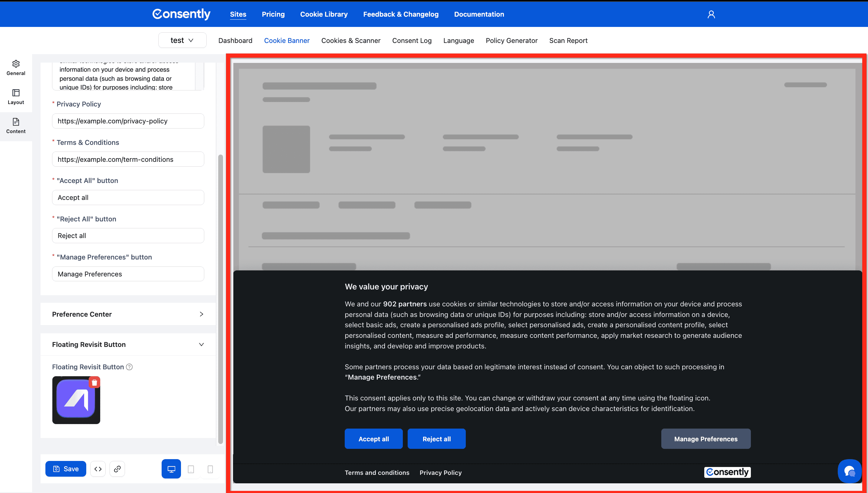The width and height of the screenshot is (868, 493).
Task: Switch to the Layout panel
Action: click(15, 97)
